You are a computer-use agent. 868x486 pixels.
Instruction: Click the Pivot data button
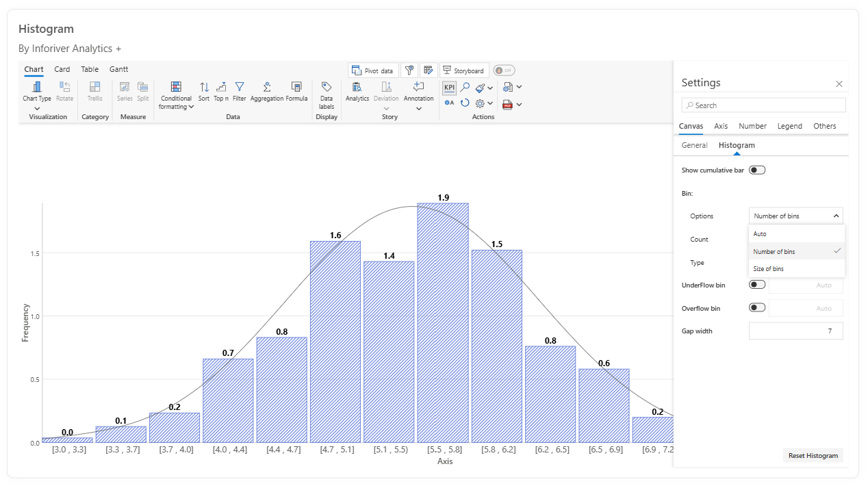point(373,71)
